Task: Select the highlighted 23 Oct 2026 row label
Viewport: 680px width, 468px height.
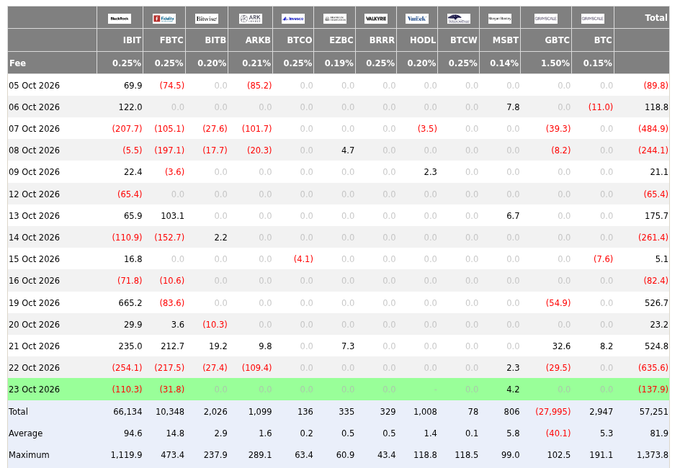Action: (34, 389)
